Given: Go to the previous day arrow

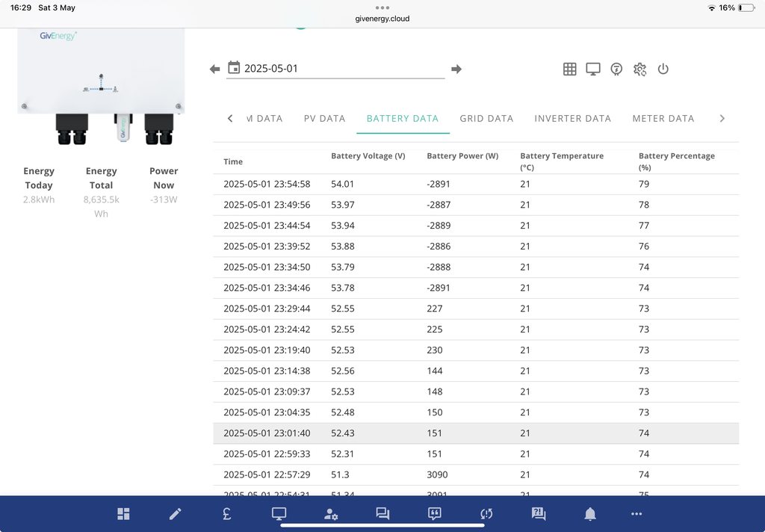Looking at the screenshot, I should (x=215, y=69).
